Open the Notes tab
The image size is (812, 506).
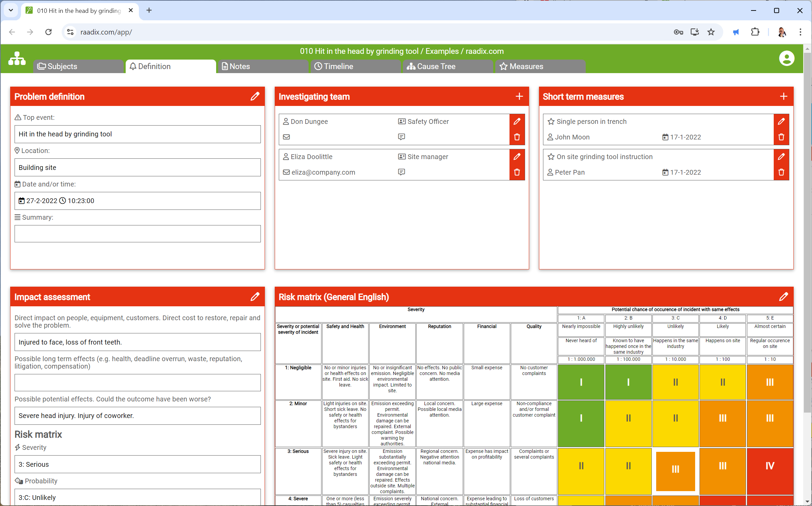[263, 66]
